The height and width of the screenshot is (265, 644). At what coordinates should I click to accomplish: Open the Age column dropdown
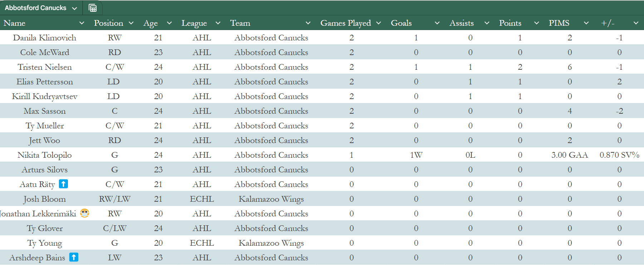click(x=169, y=23)
